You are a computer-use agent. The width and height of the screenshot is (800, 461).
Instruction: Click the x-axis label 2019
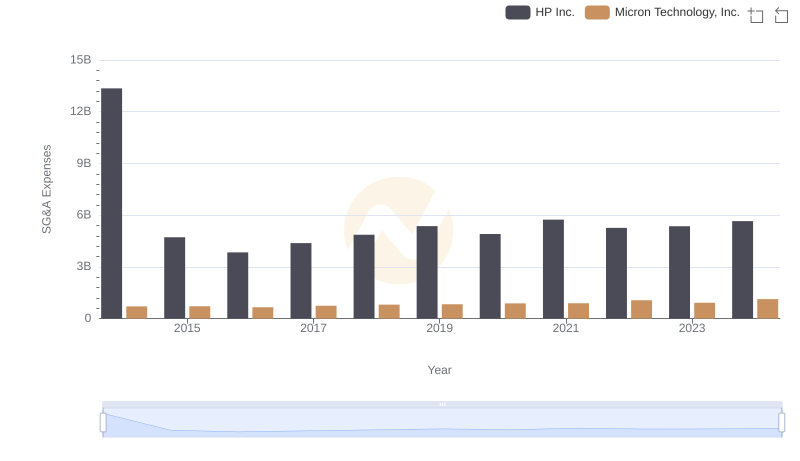click(439, 328)
